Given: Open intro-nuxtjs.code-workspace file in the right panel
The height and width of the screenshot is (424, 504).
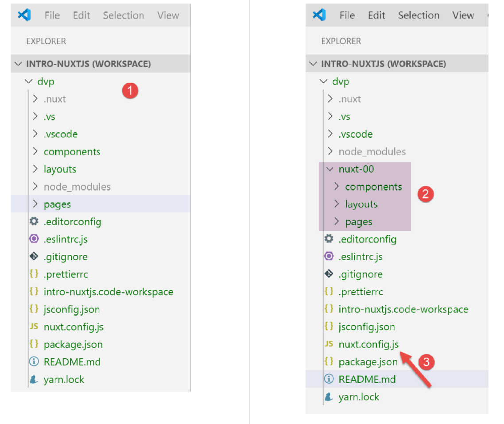Looking at the screenshot, I should pos(403,309).
